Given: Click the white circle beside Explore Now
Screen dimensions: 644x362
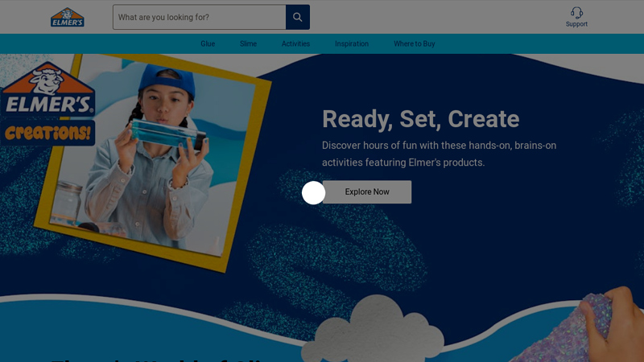Looking at the screenshot, I should coord(313,192).
